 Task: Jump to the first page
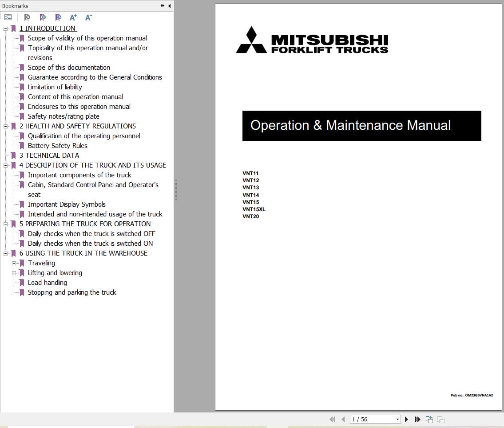333,419
